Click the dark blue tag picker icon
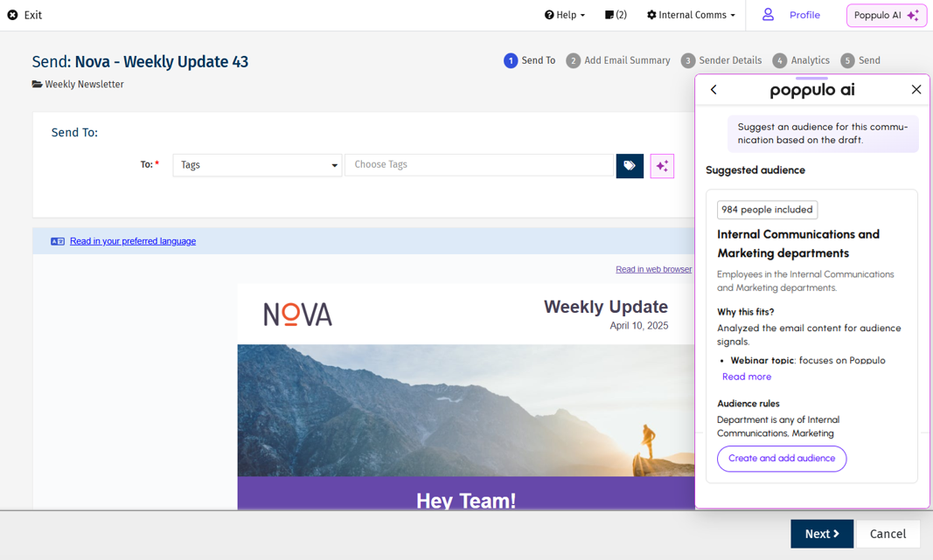 (x=630, y=166)
